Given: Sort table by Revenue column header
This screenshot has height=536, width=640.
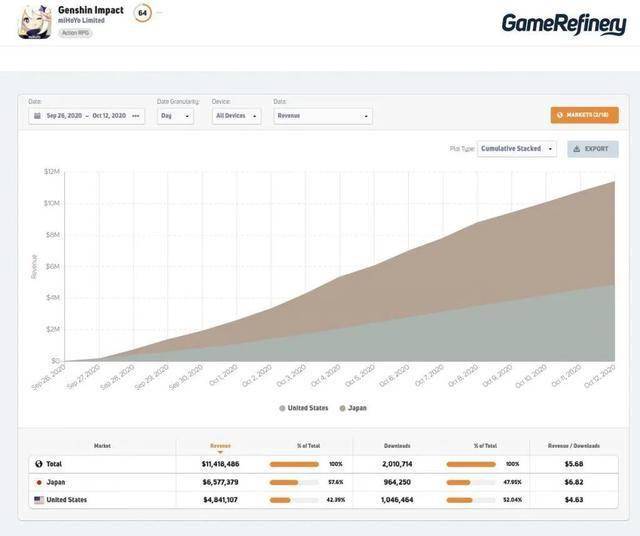Looking at the screenshot, I should [220, 446].
